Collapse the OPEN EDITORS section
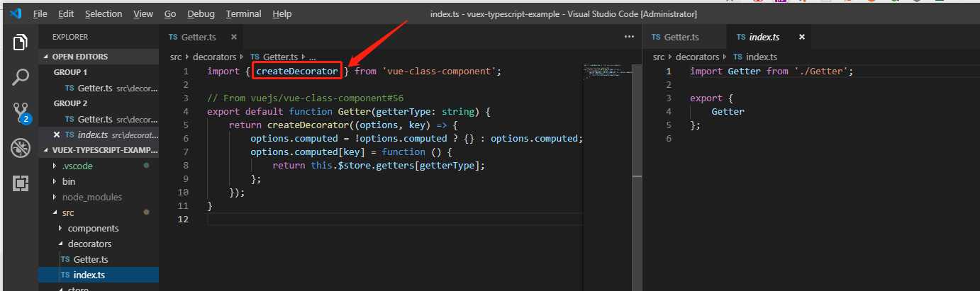Viewport: 980px width, 291px height. 99,57
